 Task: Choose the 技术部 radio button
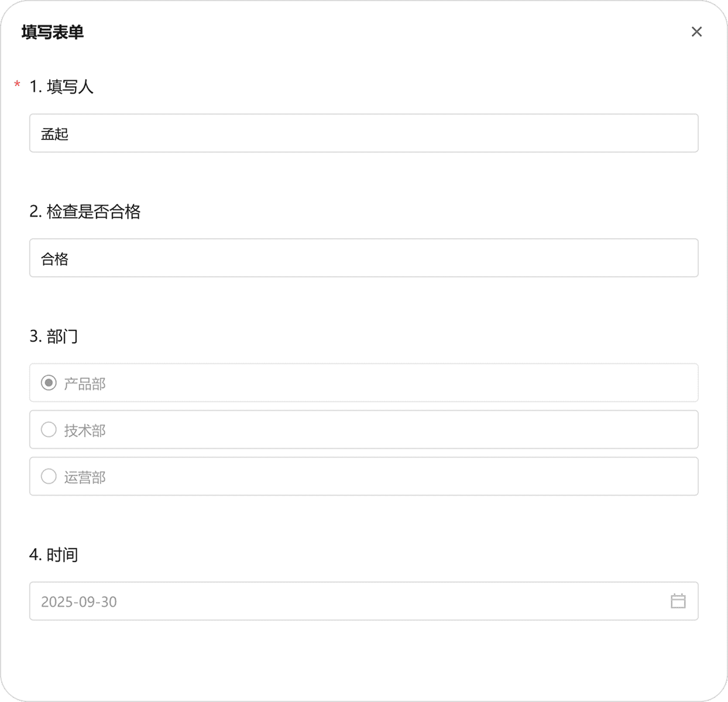[49, 430]
